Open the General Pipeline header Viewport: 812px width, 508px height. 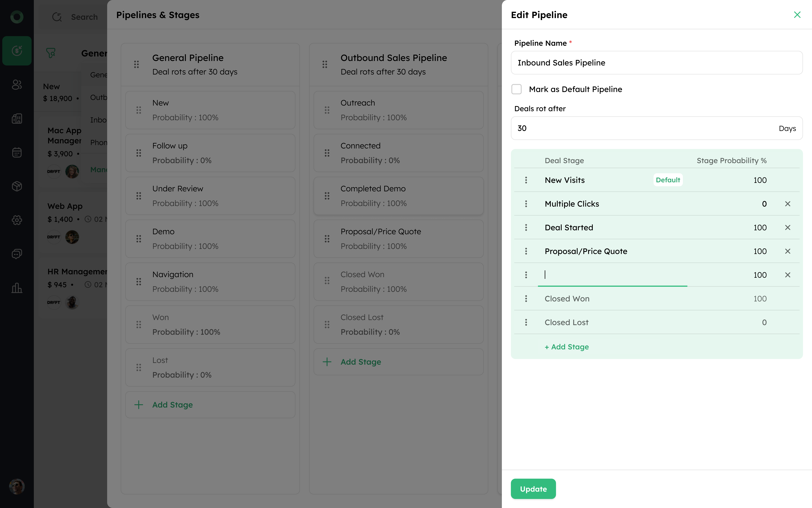point(210,64)
